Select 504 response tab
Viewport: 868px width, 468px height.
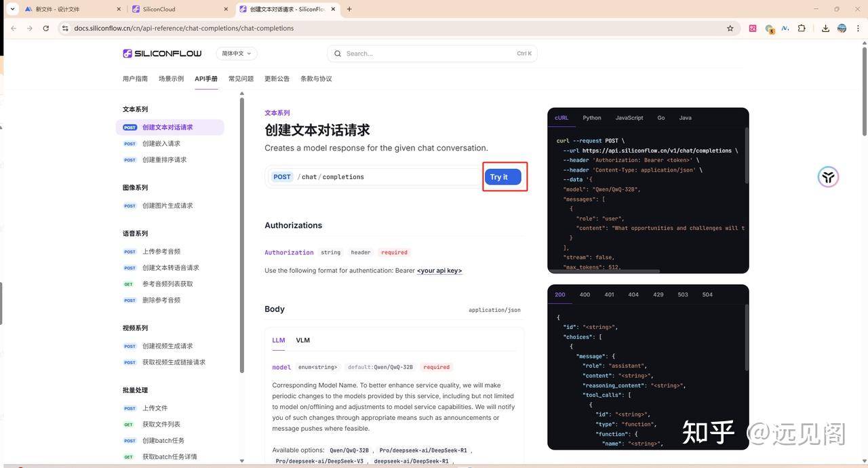[707, 295]
